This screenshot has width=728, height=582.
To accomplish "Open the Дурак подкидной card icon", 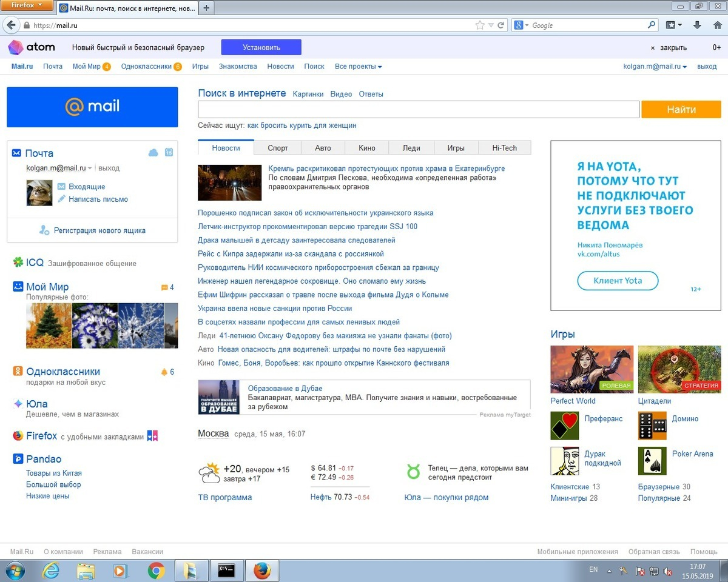I will coord(565,461).
